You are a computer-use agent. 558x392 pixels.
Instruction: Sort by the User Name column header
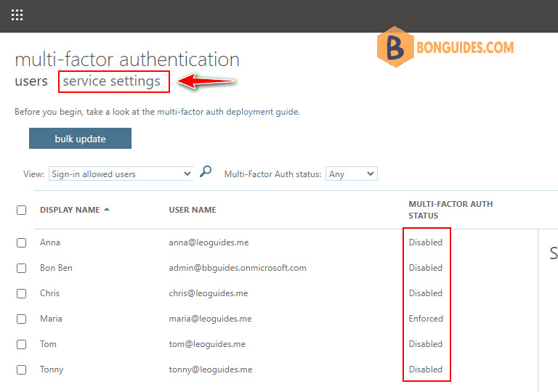193,211
